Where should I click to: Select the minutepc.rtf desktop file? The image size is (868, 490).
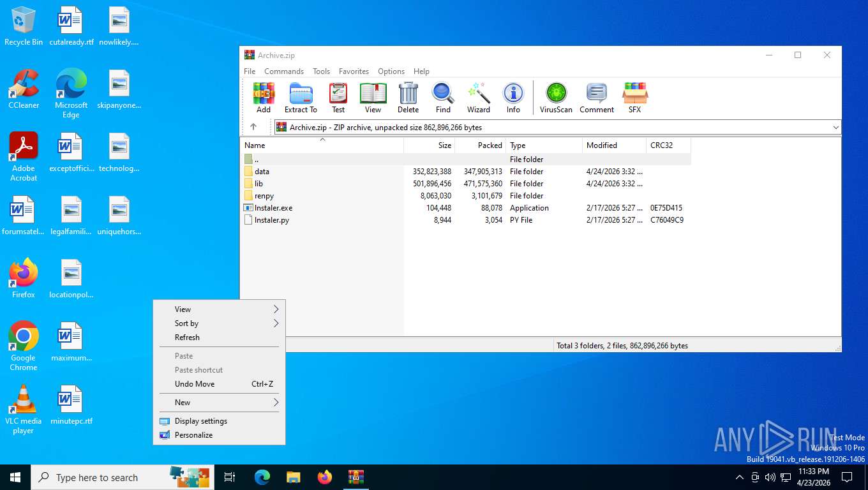[x=71, y=405]
